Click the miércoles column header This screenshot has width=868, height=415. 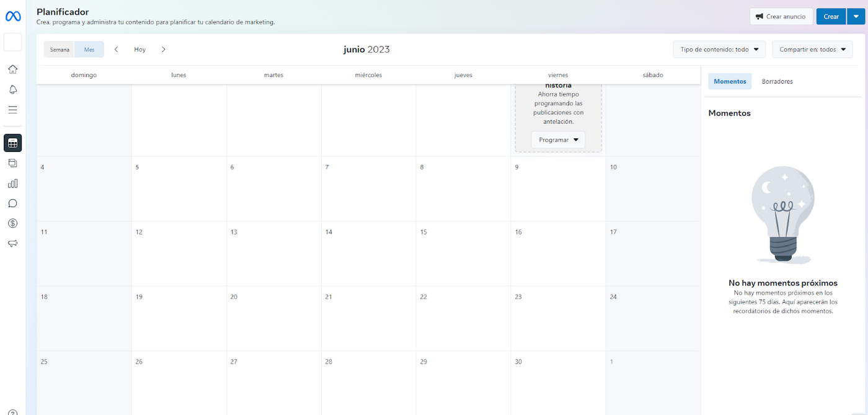[368, 75]
